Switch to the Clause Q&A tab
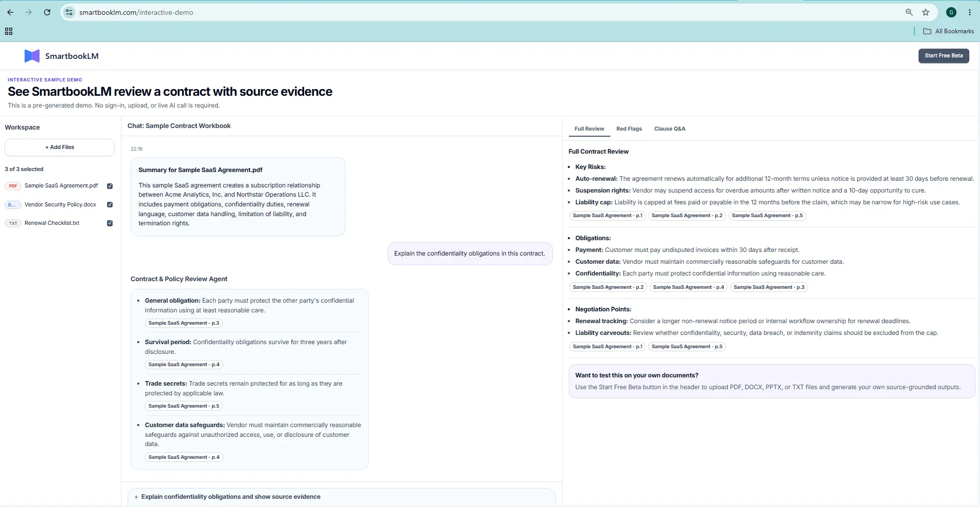This screenshot has width=980, height=507. [669, 129]
